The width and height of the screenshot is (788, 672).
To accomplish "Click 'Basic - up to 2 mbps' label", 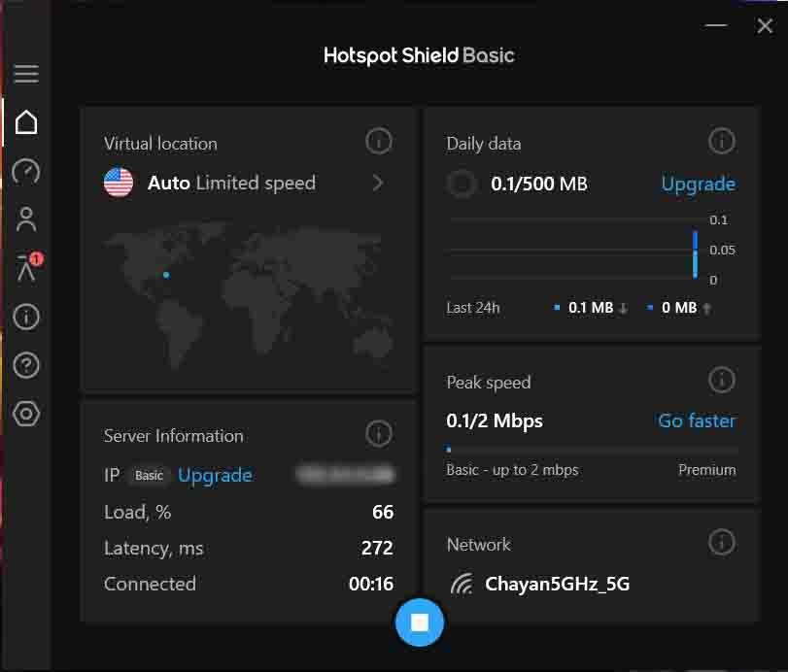I will tap(512, 470).
